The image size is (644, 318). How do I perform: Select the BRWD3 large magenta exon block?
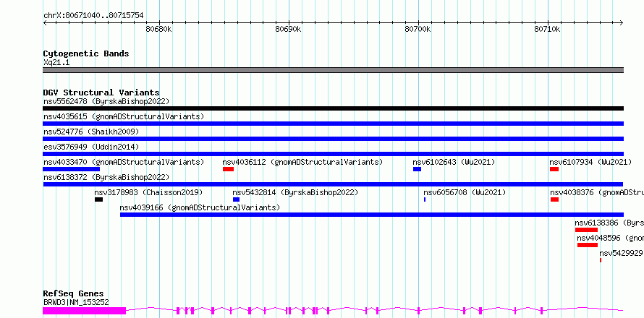tap(84, 311)
